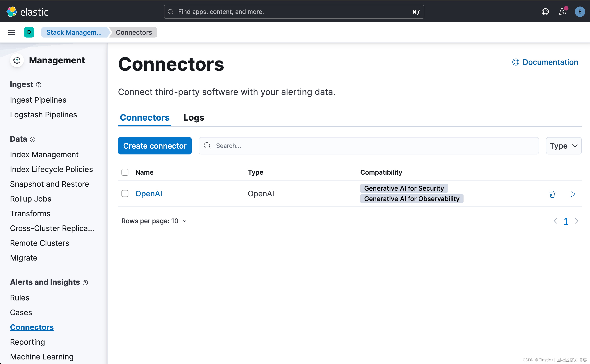Open Rules in the sidebar
This screenshot has height=364, width=590.
click(x=20, y=298)
